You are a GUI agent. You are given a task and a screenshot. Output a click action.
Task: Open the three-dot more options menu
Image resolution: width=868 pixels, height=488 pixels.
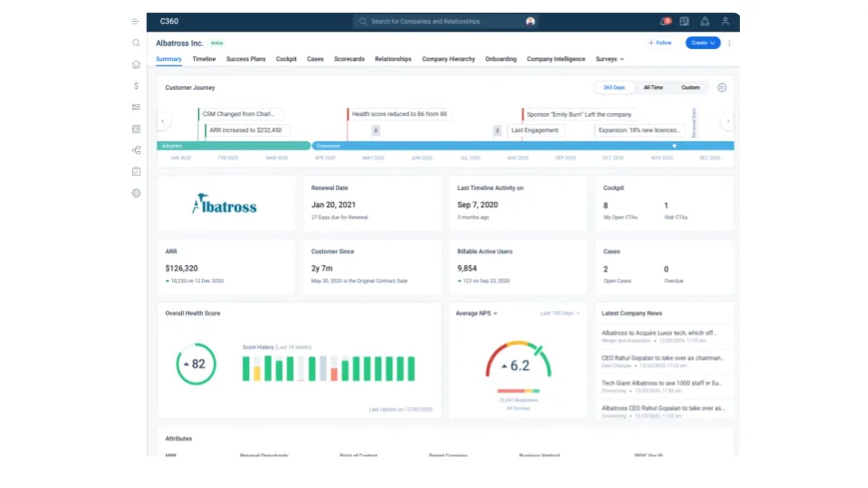[x=729, y=43]
